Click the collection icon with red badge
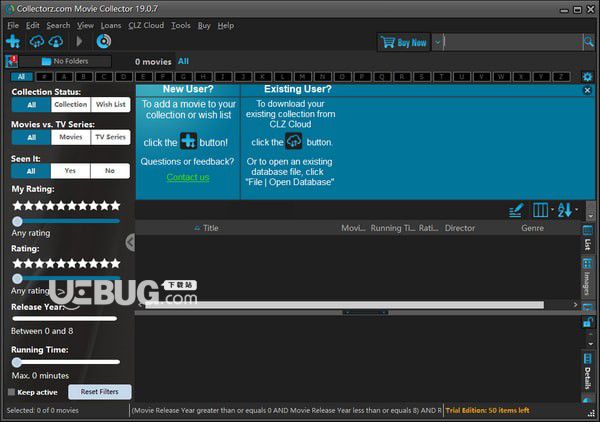 (11, 61)
